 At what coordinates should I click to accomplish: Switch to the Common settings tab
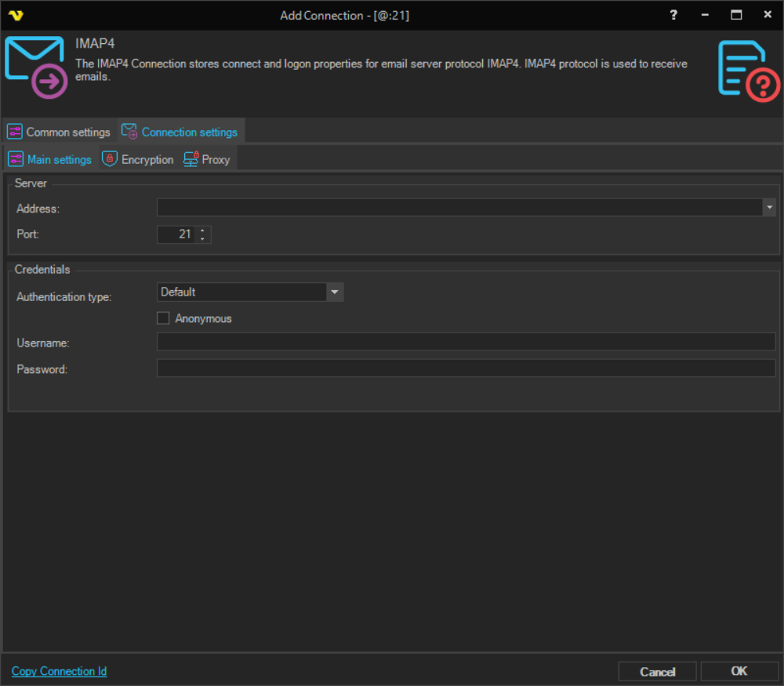tap(67, 132)
